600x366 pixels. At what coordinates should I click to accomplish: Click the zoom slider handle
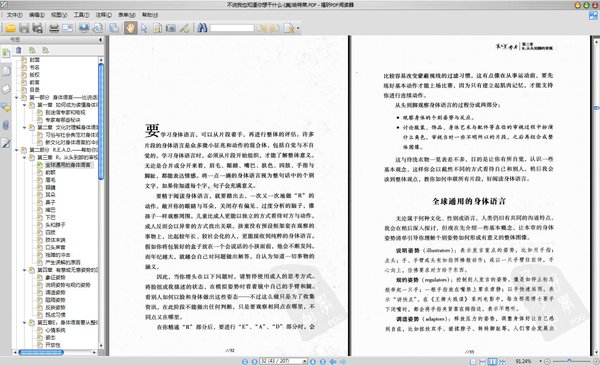coord(569,361)
